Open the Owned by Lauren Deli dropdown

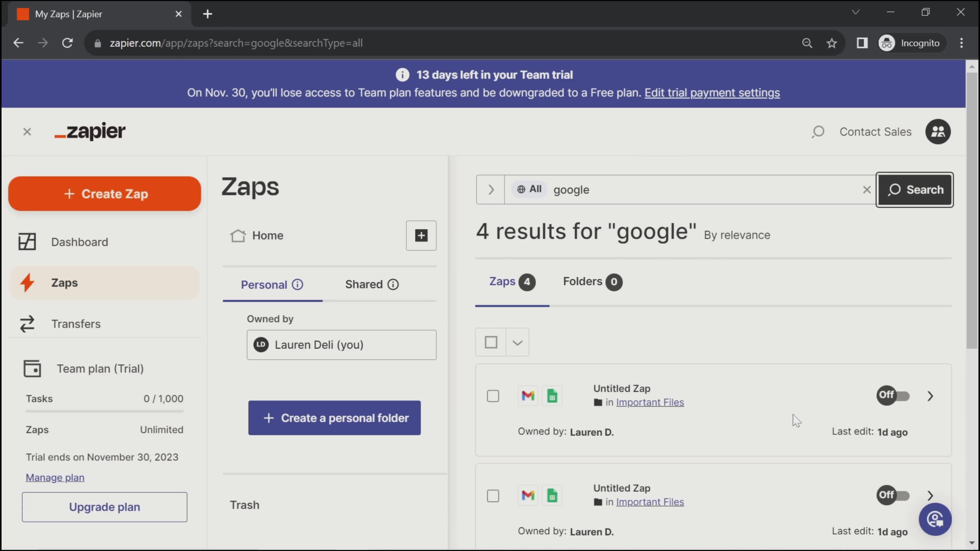tap(341, 345)
